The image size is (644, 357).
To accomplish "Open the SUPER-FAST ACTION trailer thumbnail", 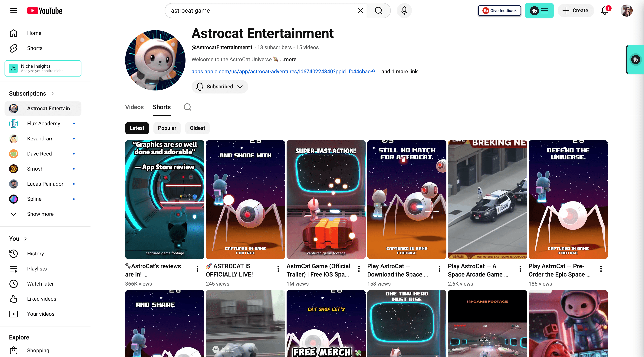I will point(326,199).
